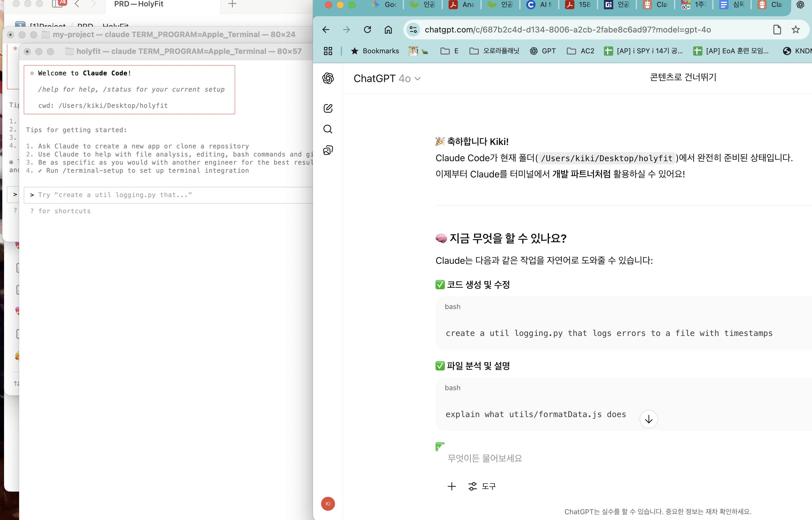Open the GPT bookmark
Viewport: 812px width, 520px height.
pyautogui.click(x=543, y=51)
